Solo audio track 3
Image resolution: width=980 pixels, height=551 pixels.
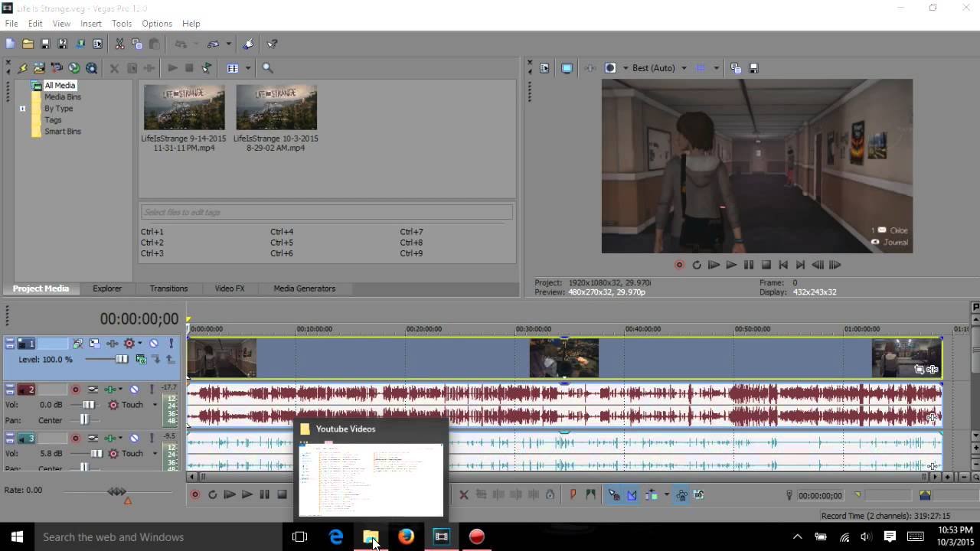point(152,439)
